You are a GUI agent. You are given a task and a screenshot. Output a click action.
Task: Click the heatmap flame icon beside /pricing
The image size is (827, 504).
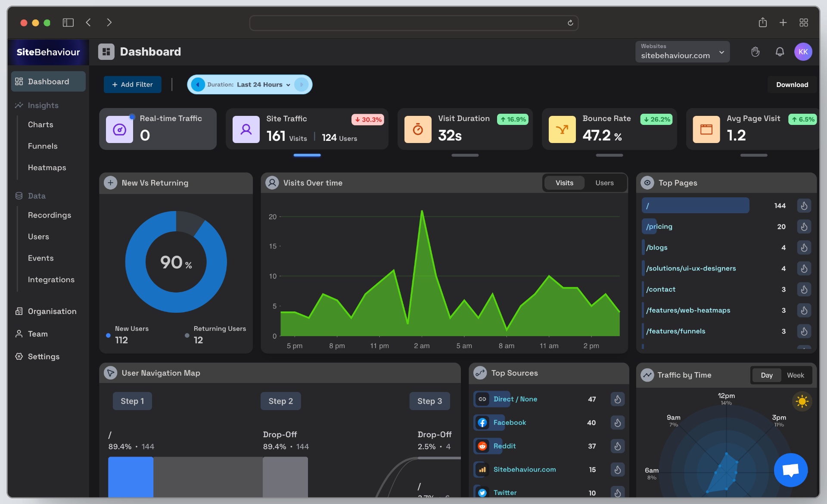point(804,227)
